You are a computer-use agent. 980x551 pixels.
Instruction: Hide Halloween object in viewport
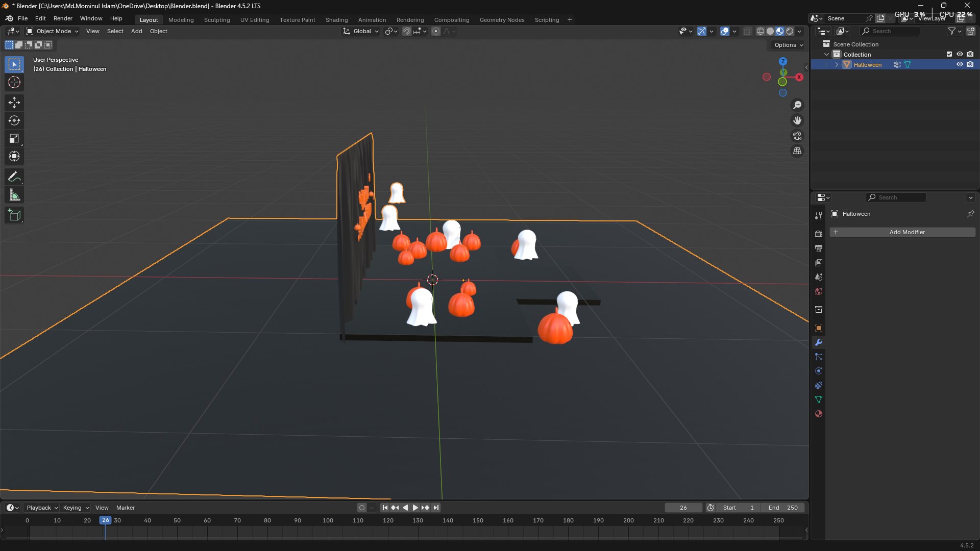click(960, 64)
